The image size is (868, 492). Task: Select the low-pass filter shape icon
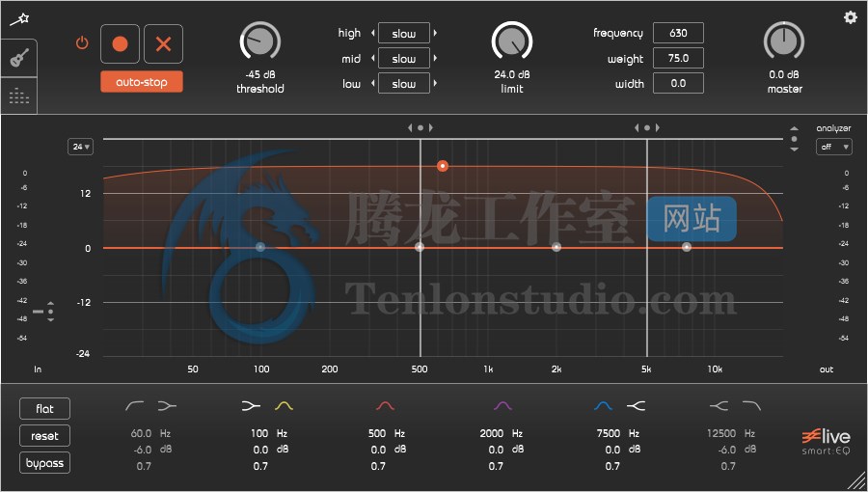751,406
